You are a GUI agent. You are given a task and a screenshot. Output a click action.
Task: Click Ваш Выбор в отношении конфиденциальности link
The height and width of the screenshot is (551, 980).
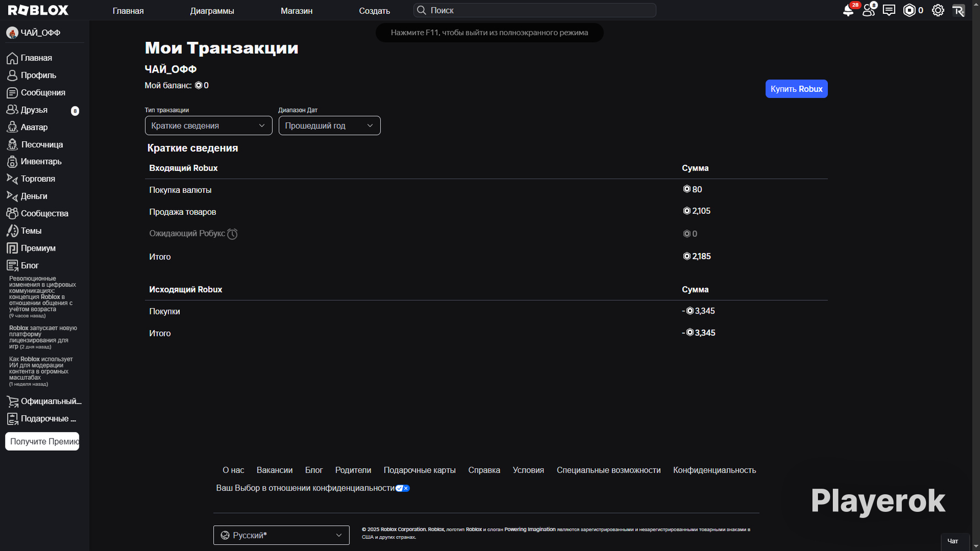pyautogui.click(x=305, y=488)
